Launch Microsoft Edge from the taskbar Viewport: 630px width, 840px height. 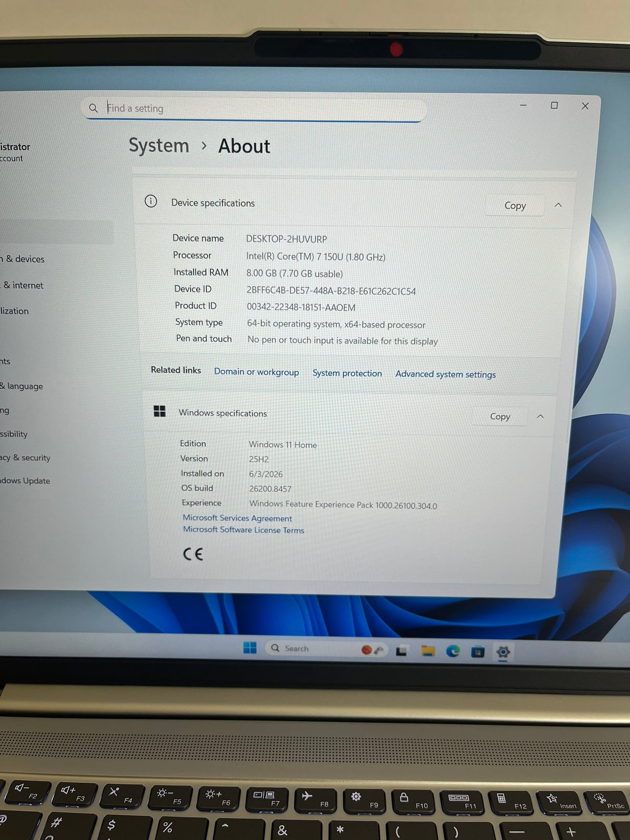pos(453,651)
